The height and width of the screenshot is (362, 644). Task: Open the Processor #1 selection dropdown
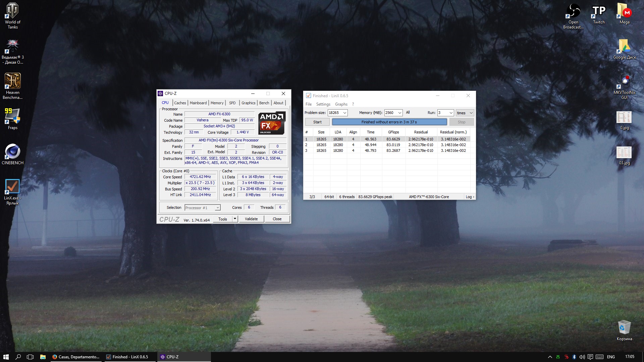[x=217, y=208]
